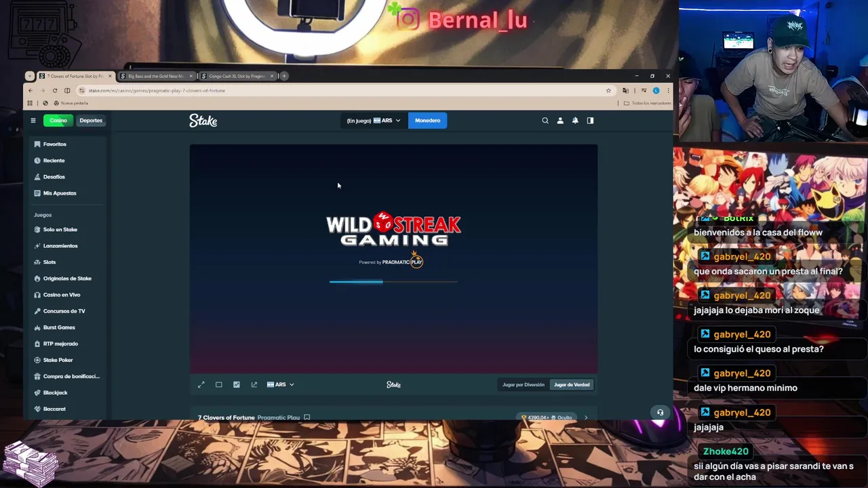Image resolution: width=868 pixels, height=488 pixels.
Task: Open Reciente in sidebar
Action: click(x=54, y=161)
